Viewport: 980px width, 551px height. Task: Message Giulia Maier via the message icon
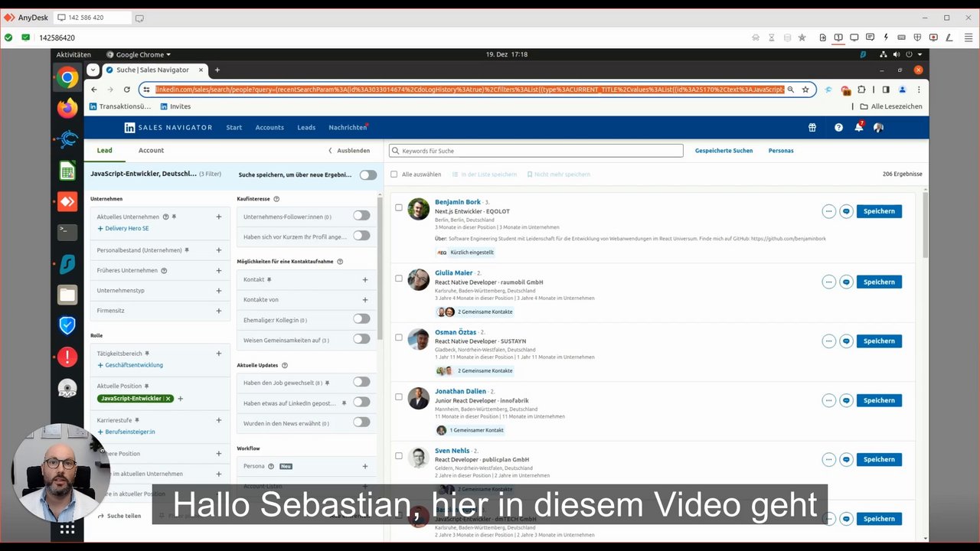(846, 282)
